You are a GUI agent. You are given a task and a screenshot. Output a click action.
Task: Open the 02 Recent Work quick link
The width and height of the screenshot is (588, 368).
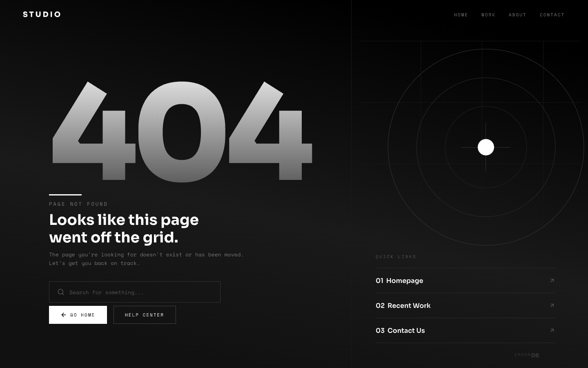pyautogui.click(x=403, y=306)
